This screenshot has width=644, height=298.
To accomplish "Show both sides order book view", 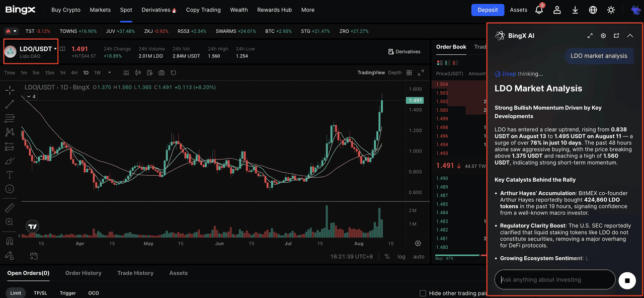I will 440,63.
